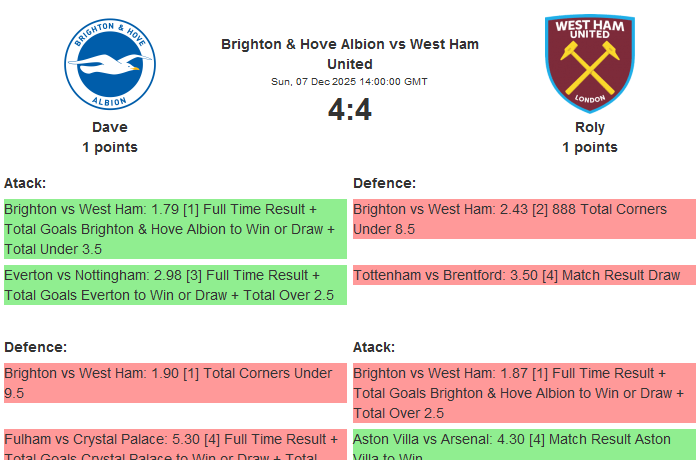
Task: Select Dave's Atack section heading
Action: tap(25, 183)
